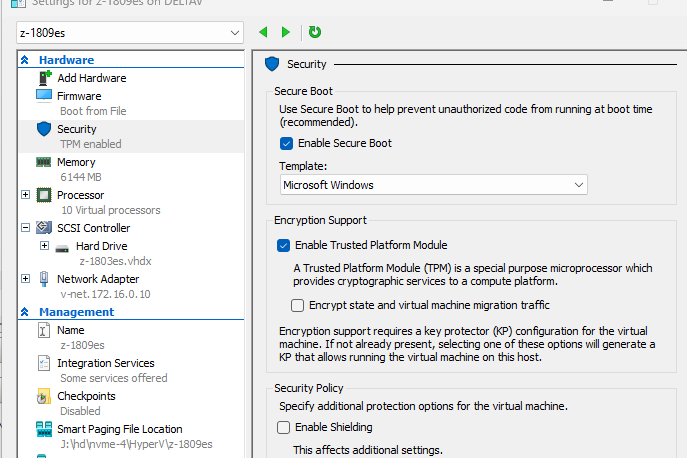Viewport: 687px width, 458px height.
Task: Collapse the Hardware section chevron
Action: [25, 60]
